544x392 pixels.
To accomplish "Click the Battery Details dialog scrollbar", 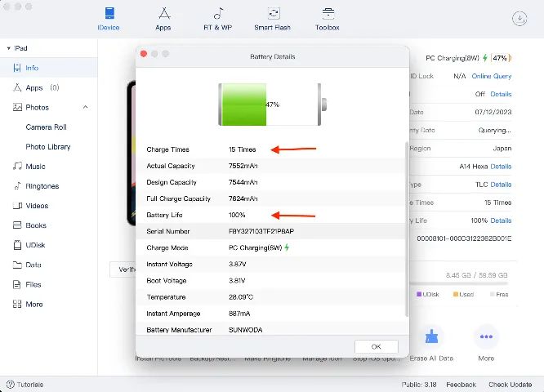I will tap(406, 229).
